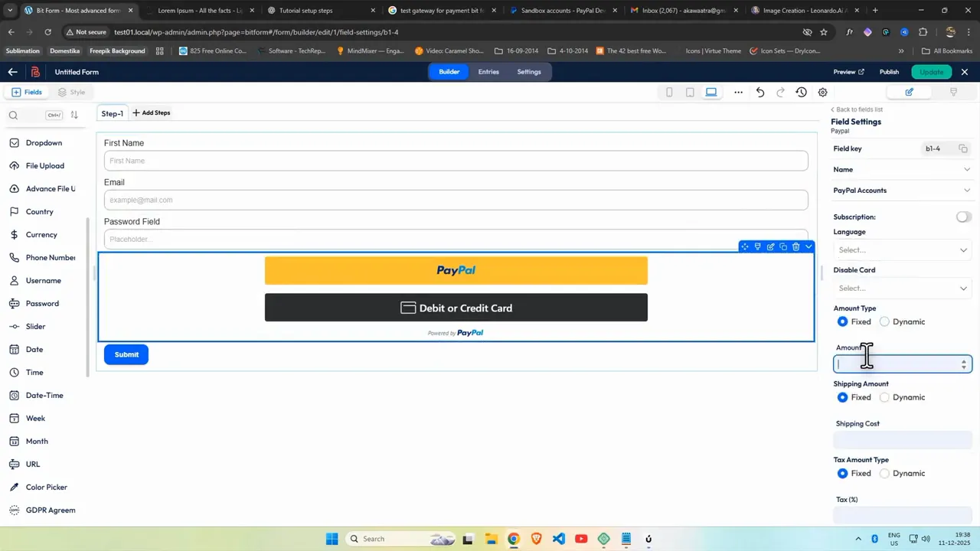Copy the Field key using copy icon
Screen dimensions: 980x551
pyautogui.click(x=963, y=148)
